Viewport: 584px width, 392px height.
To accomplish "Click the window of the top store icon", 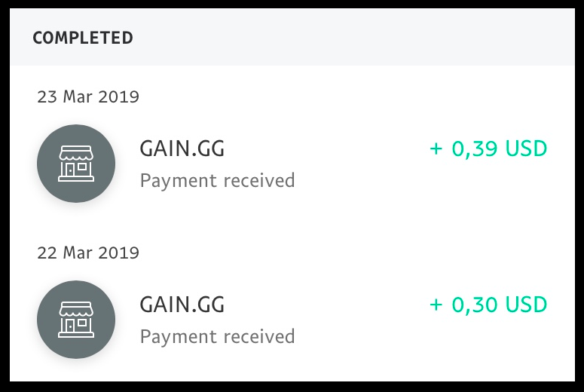I will point(82,167).
